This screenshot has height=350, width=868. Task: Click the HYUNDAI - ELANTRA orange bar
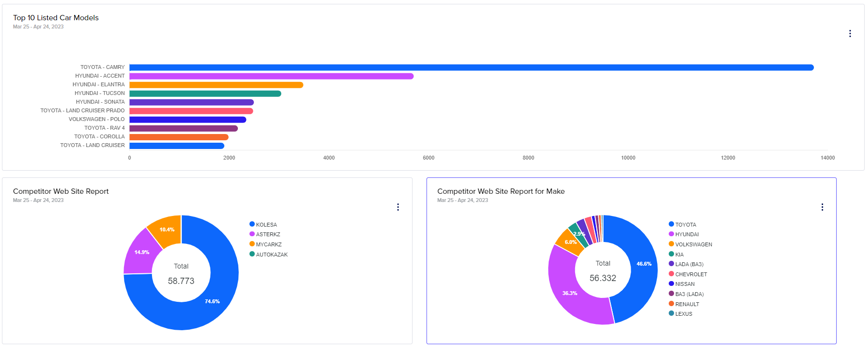216,85
